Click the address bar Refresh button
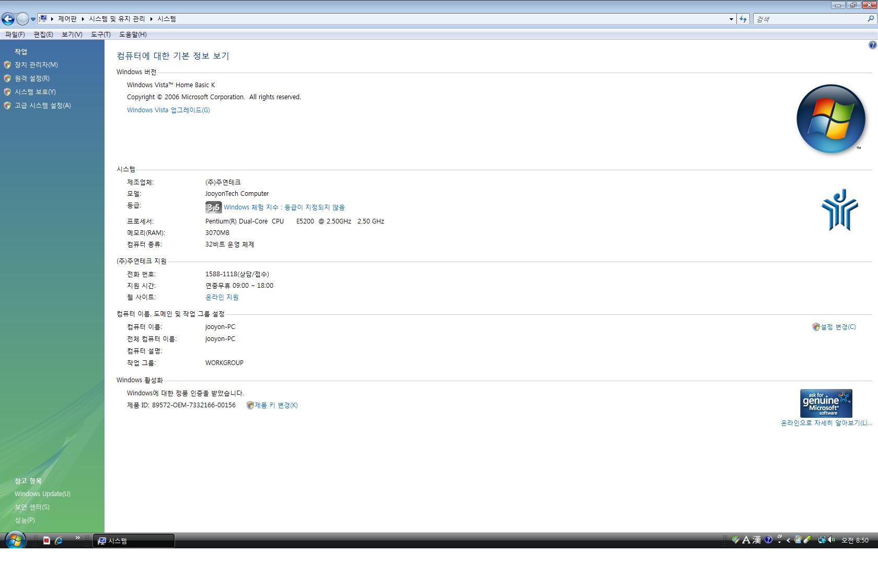 (743, 19)
